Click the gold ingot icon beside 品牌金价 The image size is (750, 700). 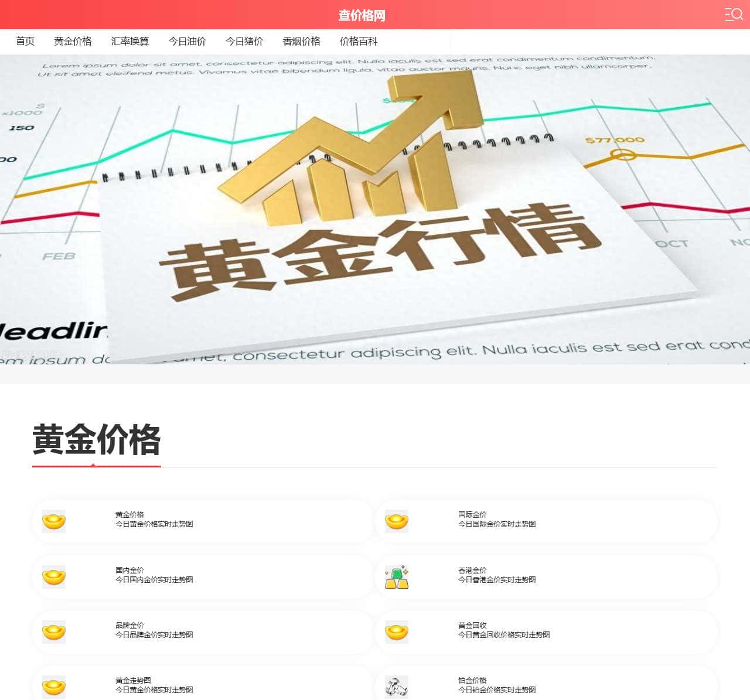coord(53,631)
